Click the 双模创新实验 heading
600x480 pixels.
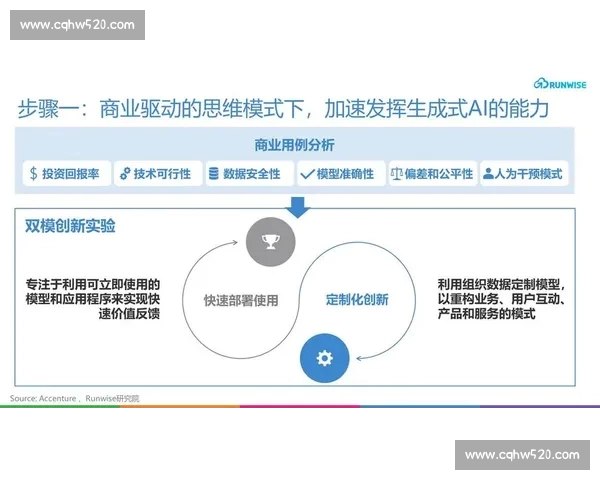tap(70, 226)
